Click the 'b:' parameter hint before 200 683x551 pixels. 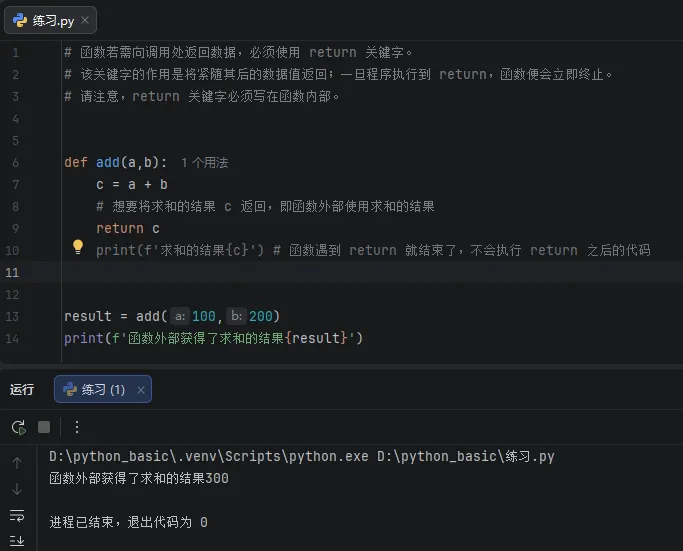point(237,316)
